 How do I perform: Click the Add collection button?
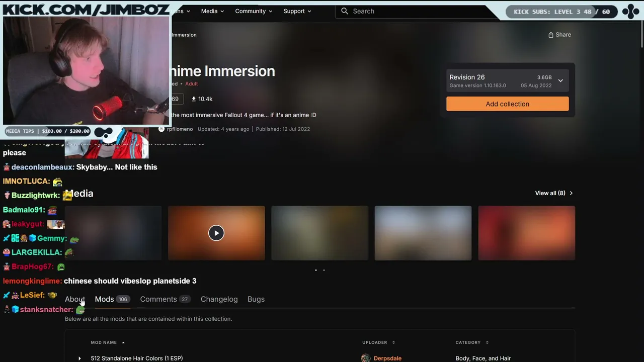tap(508, 104)
